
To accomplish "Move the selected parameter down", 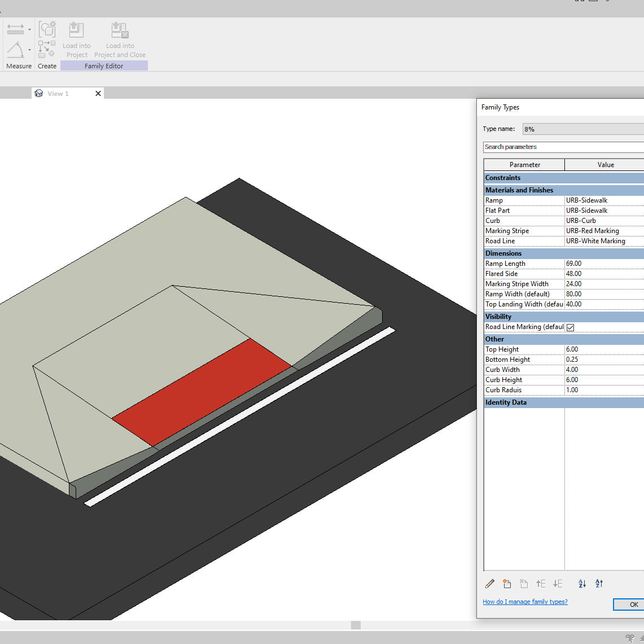I will point(558,584).
